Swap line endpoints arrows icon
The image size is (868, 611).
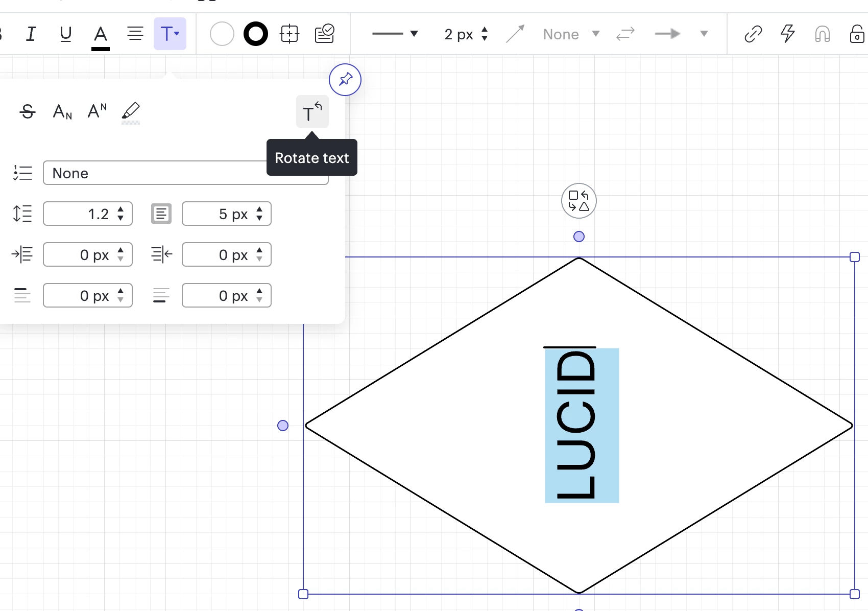coord(625,34)
